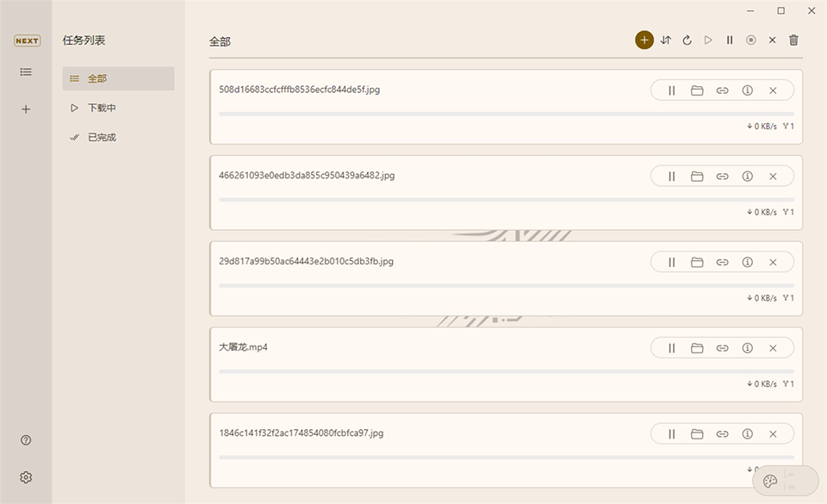Click the trash can icon in top toolbar
The width and height of the screenshot is (827, 504).
coord(794,40)
